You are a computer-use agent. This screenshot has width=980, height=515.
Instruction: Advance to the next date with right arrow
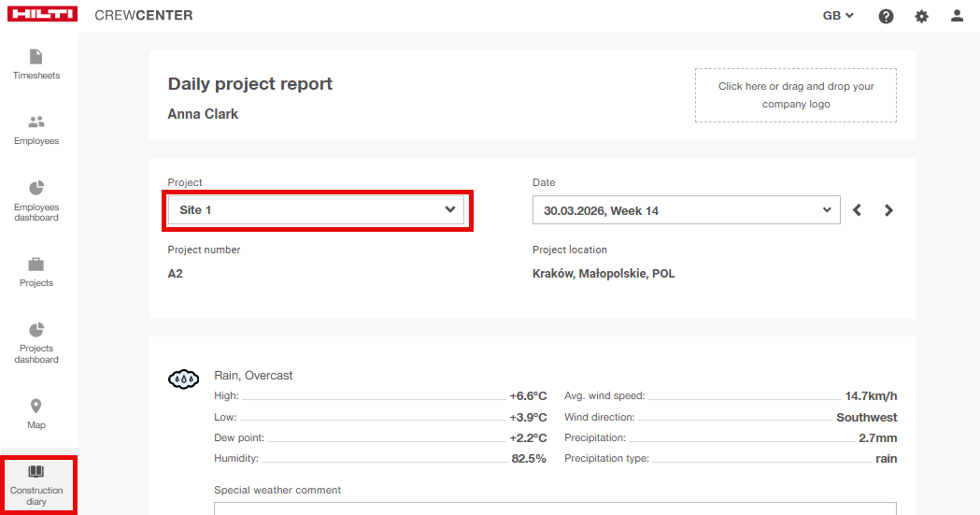(888, 210)
